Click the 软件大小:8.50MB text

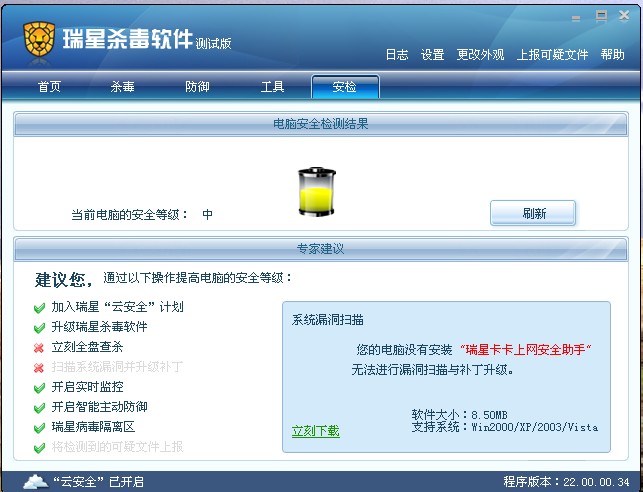[x=459, y=415]
